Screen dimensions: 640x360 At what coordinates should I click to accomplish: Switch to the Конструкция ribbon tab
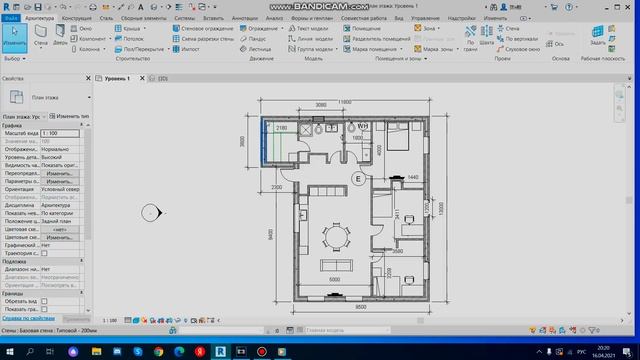(x=77, y=18)
